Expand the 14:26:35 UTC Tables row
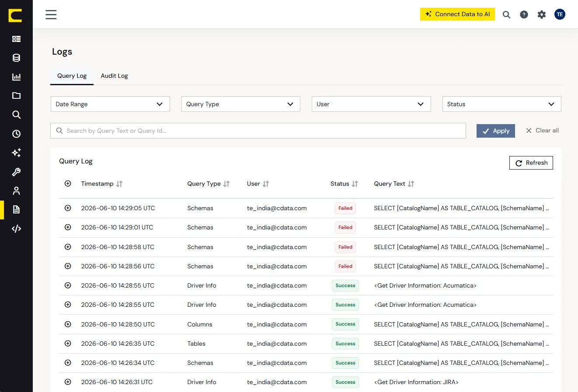Viewport: 578px width, 392px height. 68,343
